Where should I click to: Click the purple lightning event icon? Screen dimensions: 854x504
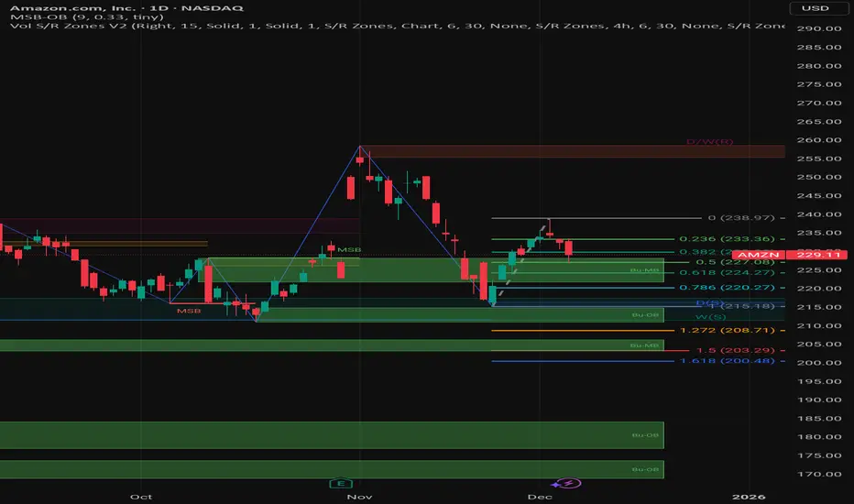(x=569, y=483)
